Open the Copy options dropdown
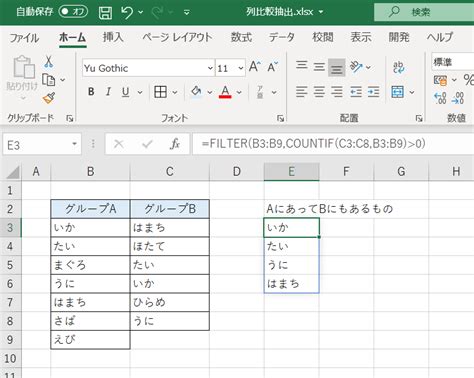This screenshot has width=474, height=378. point(63,80)
